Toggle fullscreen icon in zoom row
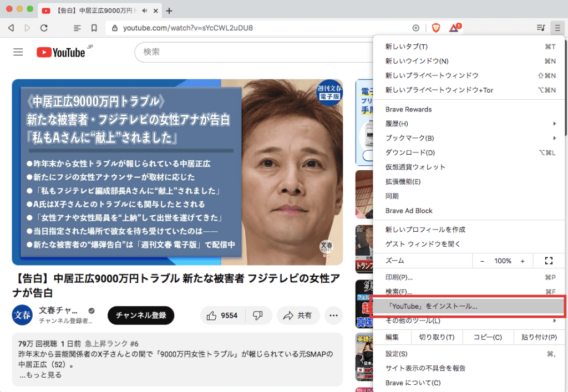 tap(549, 261)
